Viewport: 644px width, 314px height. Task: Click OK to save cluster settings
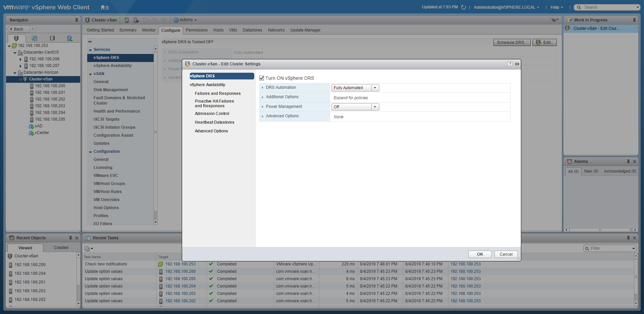point(480,254)
